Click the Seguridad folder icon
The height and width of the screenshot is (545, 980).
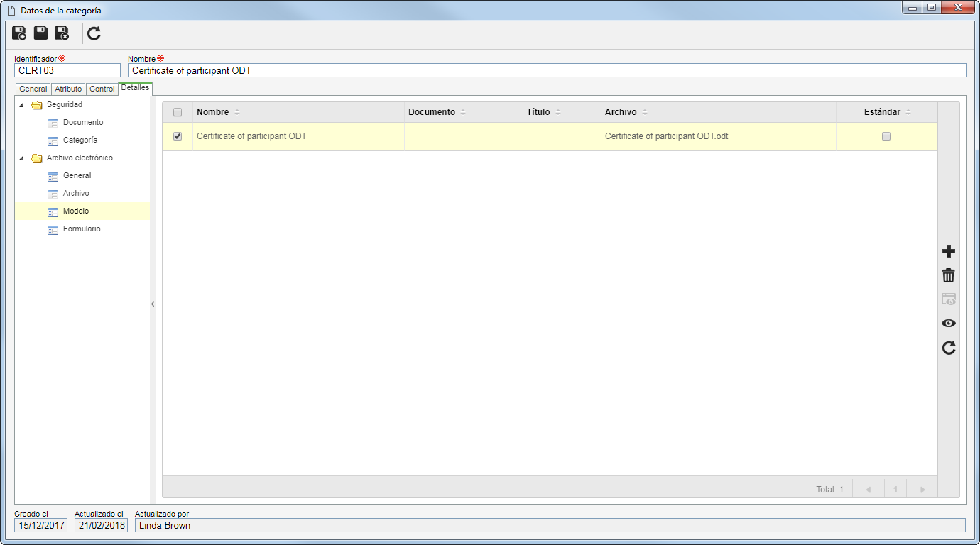(x=37, y=105)
